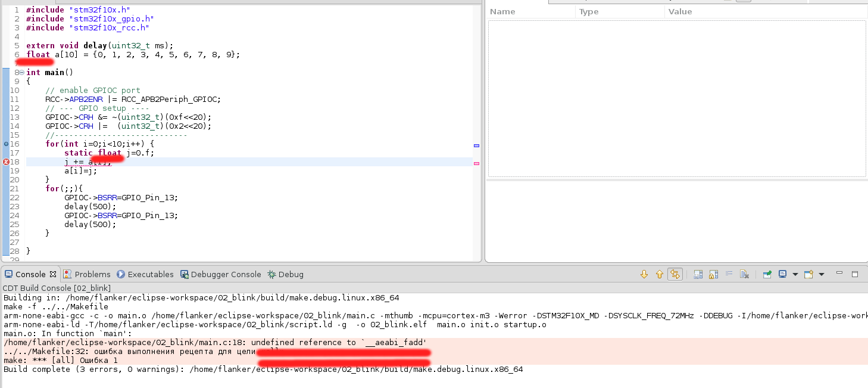Image resolution: width=868 pixels, height=388 pixels.
Task: Toggle Word Wrap in the console
Action: tap(729, 274)
